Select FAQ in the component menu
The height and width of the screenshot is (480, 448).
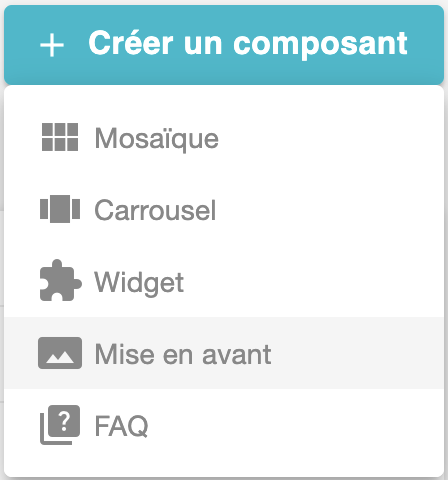[x=224, y=425]
